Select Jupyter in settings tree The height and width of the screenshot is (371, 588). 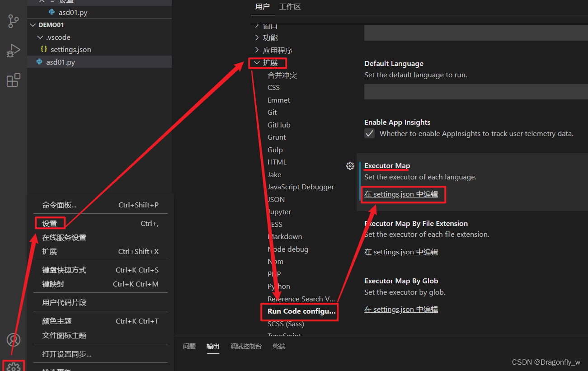point(279,212)
